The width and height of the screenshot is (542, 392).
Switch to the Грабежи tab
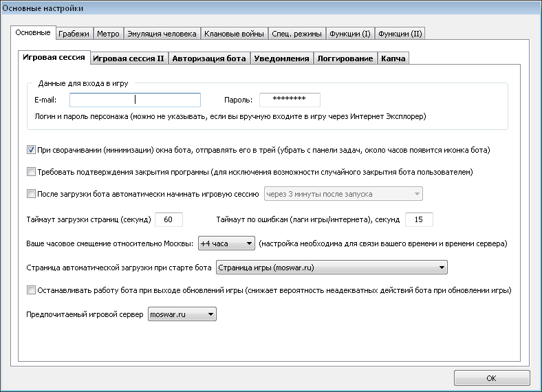click(74, 34)
